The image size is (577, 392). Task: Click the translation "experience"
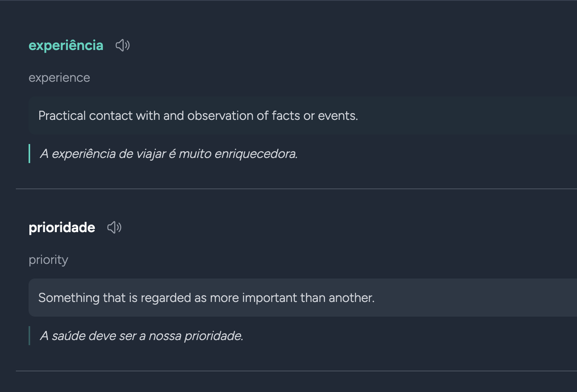(59, 77)
